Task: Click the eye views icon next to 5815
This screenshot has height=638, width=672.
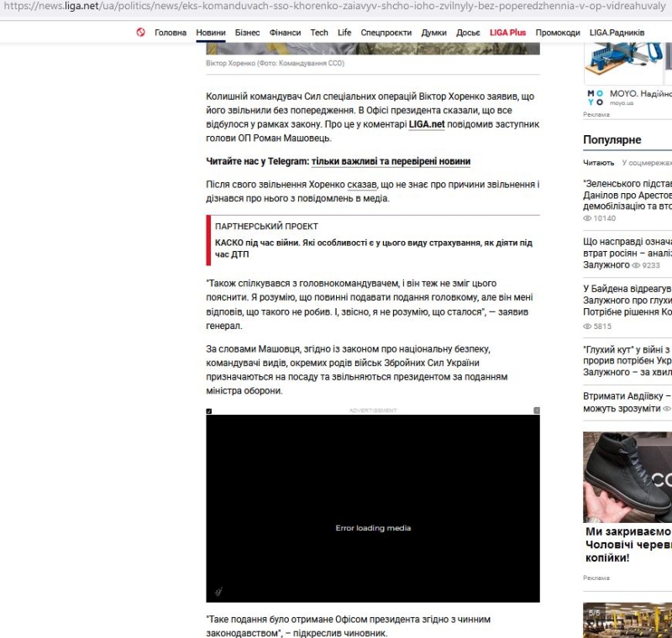Action: [588, 326]
